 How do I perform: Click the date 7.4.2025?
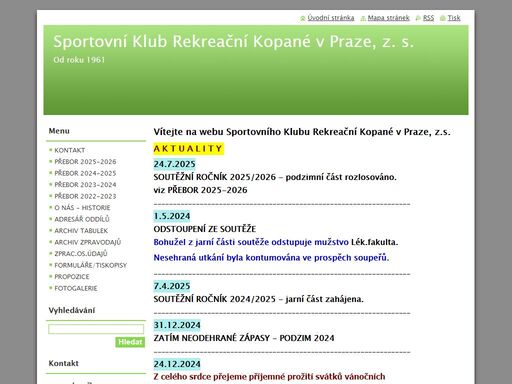point(172,286)
